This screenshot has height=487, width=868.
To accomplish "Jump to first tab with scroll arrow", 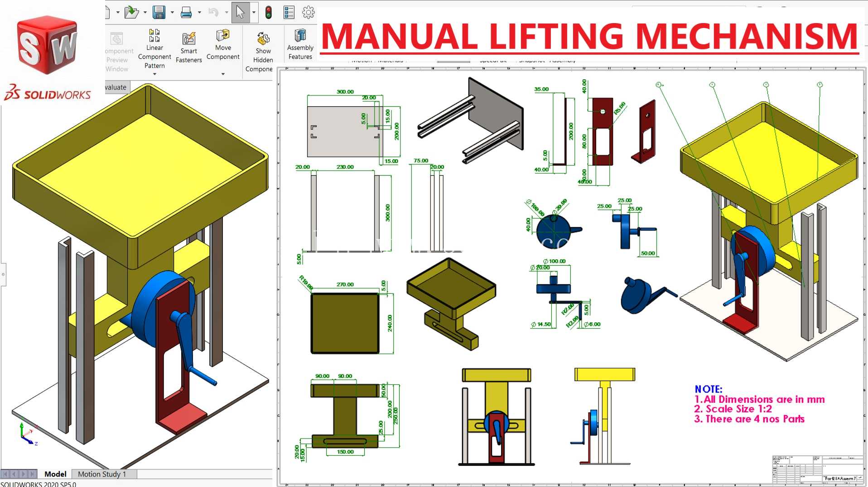I will (x=5, y=474).
